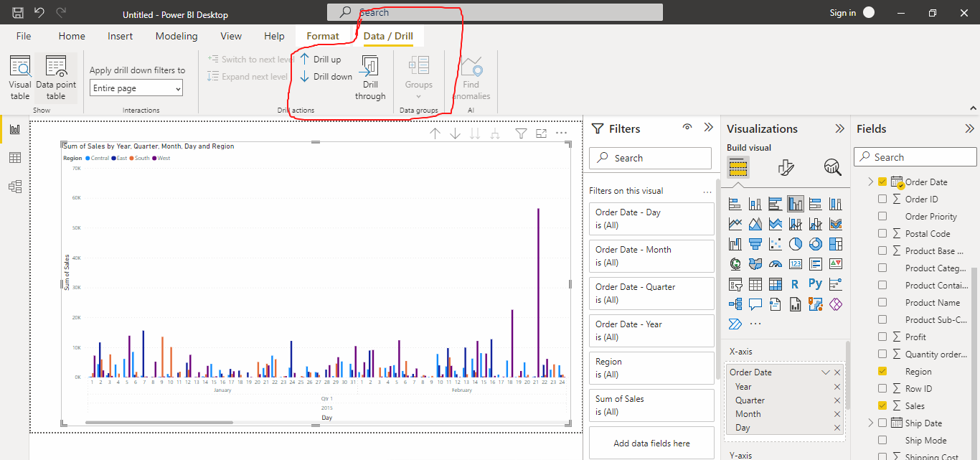Click Drill down button
This screenshot has width=980, height=460.
pyautogui.click(x=326, y=77)
